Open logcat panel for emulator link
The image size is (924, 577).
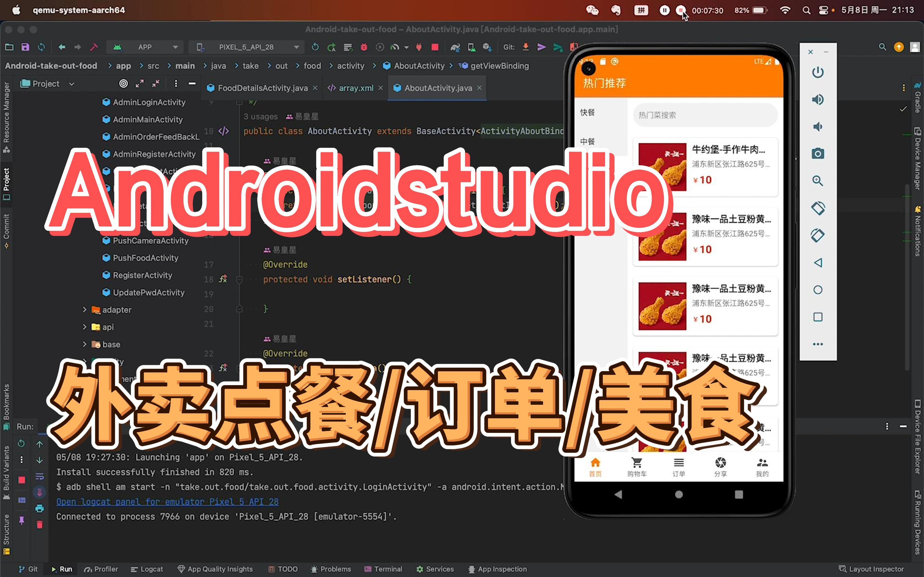click(x=167, y=502)
